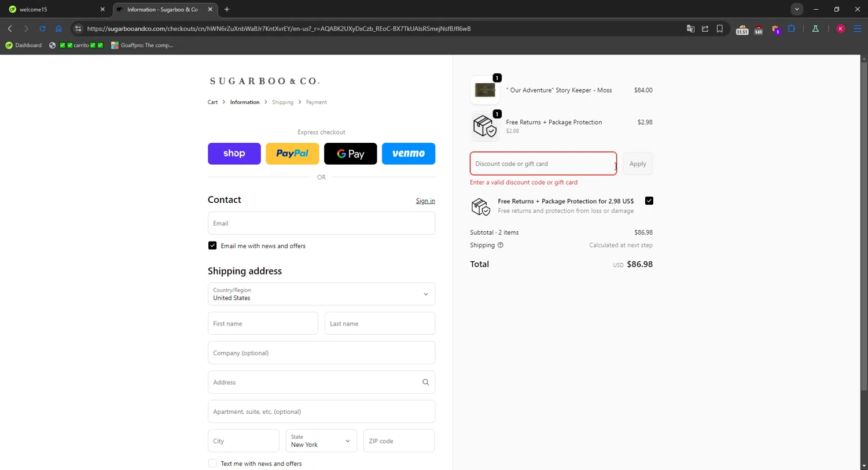
Task: Open a new tab with plus button
Action: pyautogui.click(x=227, y=9)
